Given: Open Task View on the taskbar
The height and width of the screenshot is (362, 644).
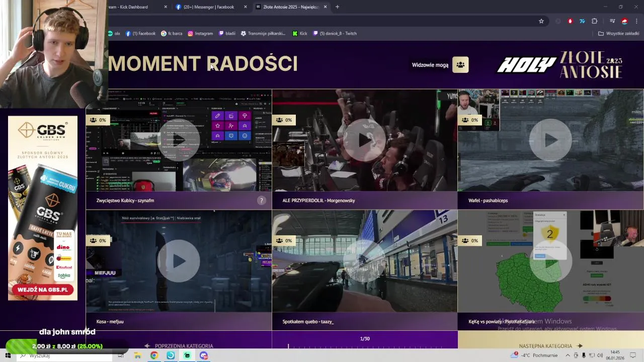Looking at the screenshot, I should [x=121, y=355].
